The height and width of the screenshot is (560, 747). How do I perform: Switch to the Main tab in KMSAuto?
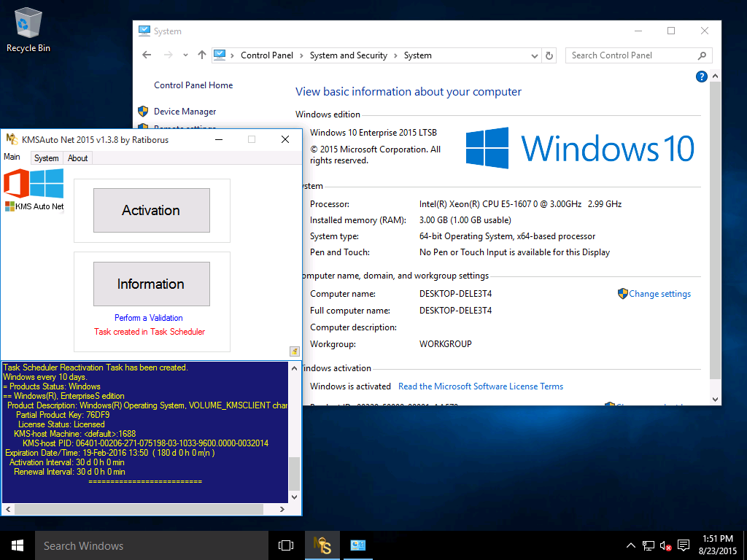(12, 157)
